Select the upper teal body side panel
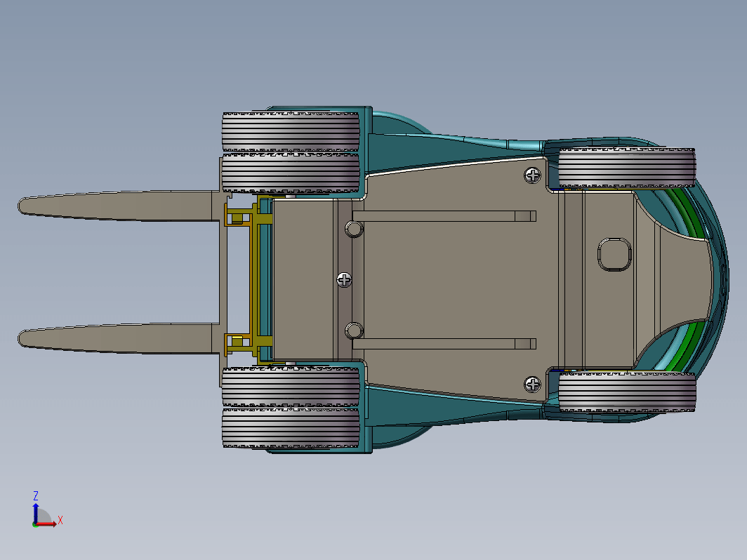Image resolution: width=747 pixels, height=560 pixels. 443,152
